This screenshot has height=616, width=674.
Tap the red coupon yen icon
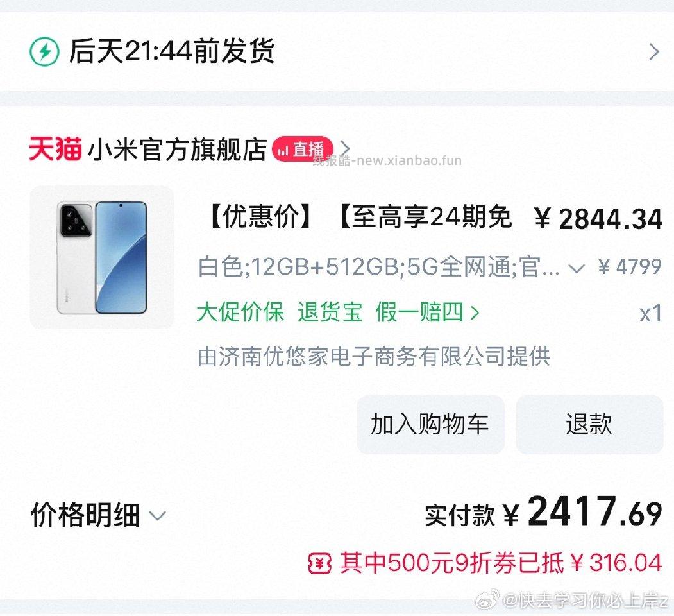[x=320, y=563]
